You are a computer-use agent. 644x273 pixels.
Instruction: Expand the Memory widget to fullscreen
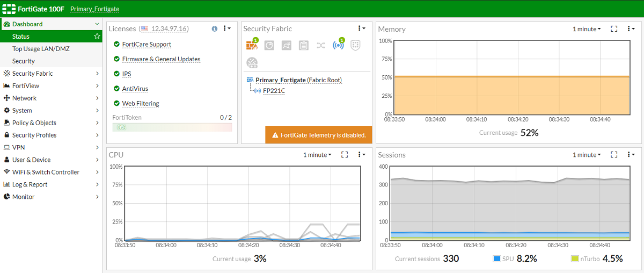(x=614, y=29)
